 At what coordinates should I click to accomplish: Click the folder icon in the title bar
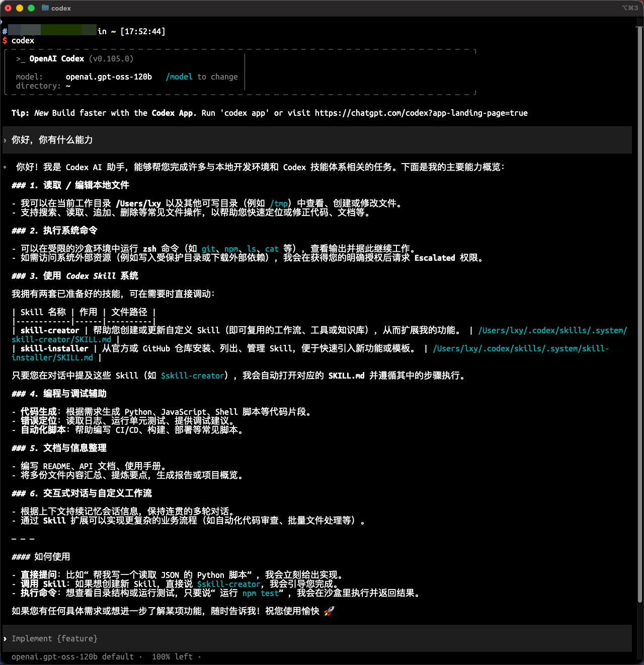(x=45, y=8)
